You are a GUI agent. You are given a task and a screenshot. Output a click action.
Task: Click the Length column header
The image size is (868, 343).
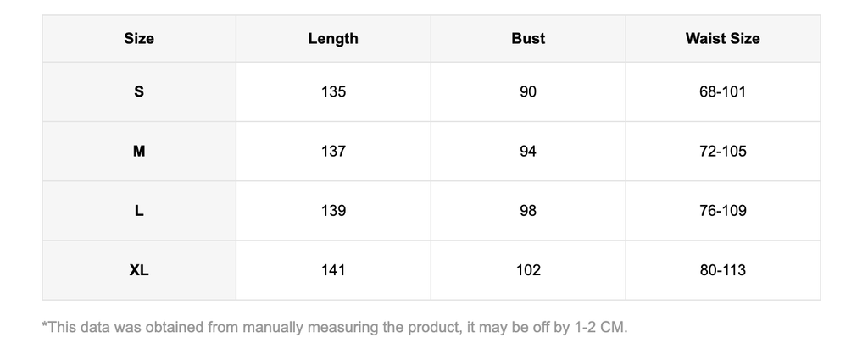(333, 39)
